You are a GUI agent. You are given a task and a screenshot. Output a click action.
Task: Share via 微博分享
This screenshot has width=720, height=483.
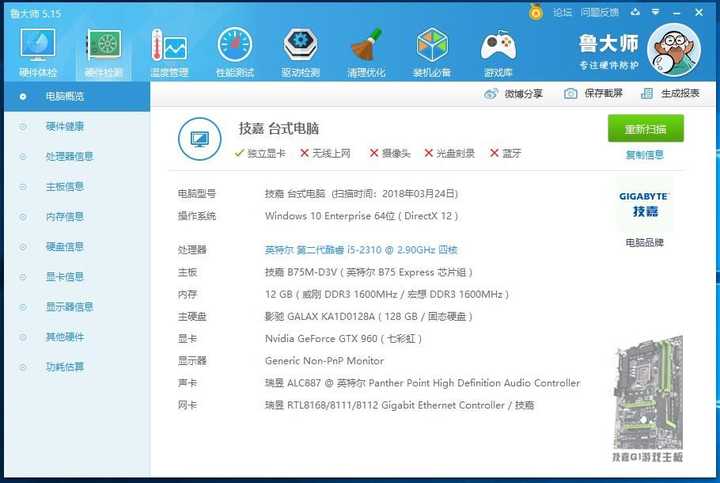click(513, 94)
